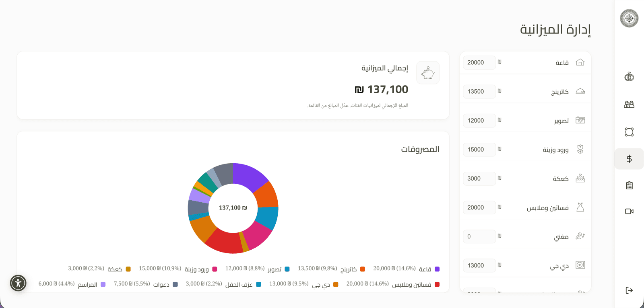
Task: Click the ورود وزينة category label in list
Action: coord(555,150)
